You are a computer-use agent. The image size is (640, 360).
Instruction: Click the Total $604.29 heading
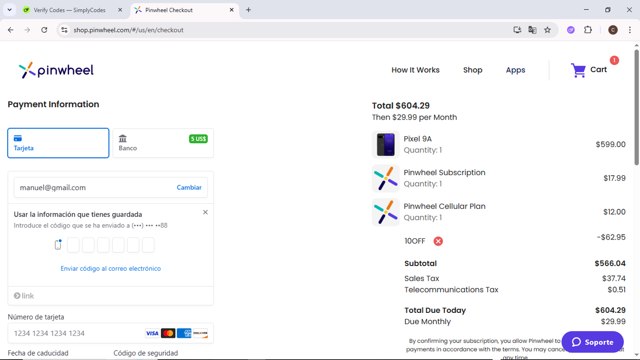pyautogui.click(x=400, y=106)
